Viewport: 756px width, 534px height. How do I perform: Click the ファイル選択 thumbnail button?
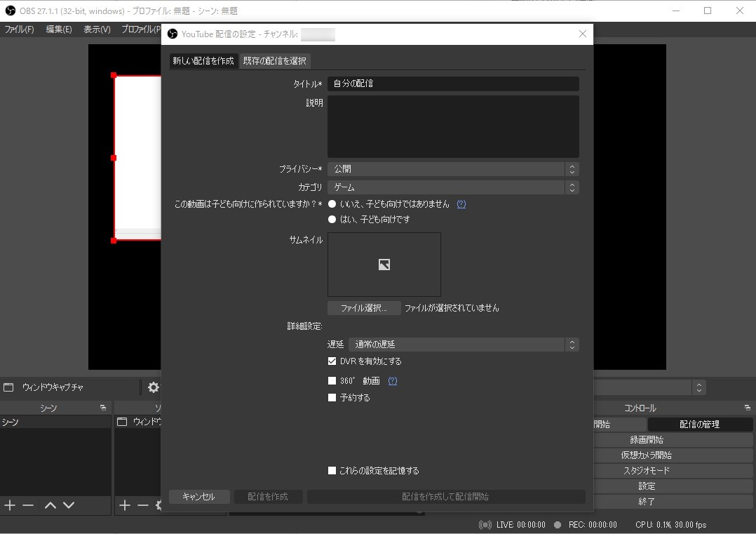[363, 307]
